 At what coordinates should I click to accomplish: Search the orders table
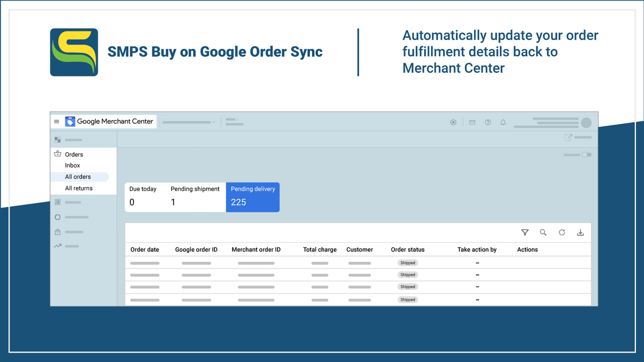coord(543,232)
